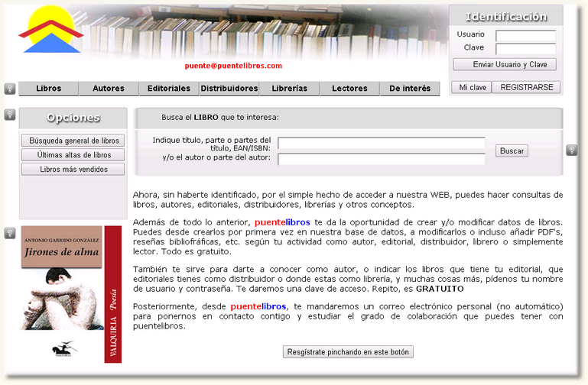Click the Valquiria publisher logo under the cover
Viewport: 588px width, 385px height.
(63, 349)
